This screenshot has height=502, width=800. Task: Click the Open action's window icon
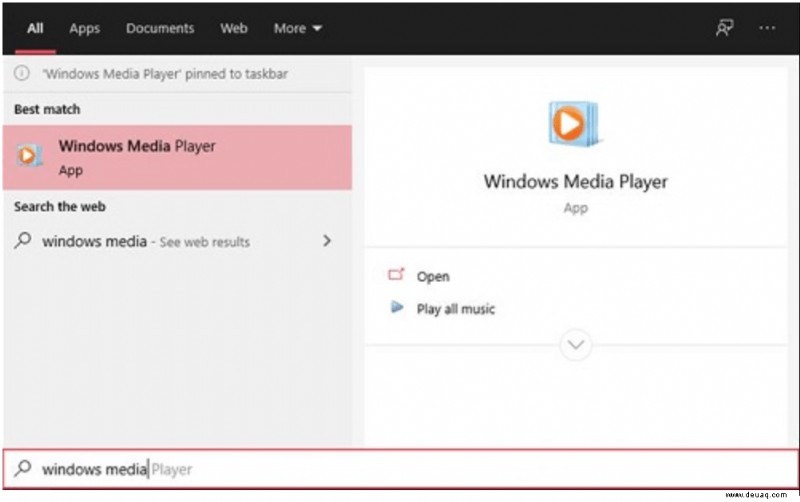coord(396,275)
